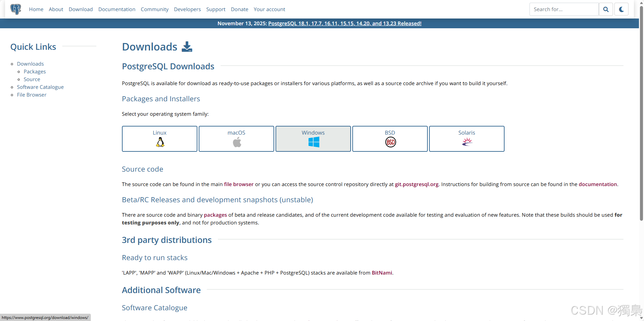This screenshot has height=321, width=644.
Task: Click the 'Ready to run stacks' heading
Action: tap(155, 258)
